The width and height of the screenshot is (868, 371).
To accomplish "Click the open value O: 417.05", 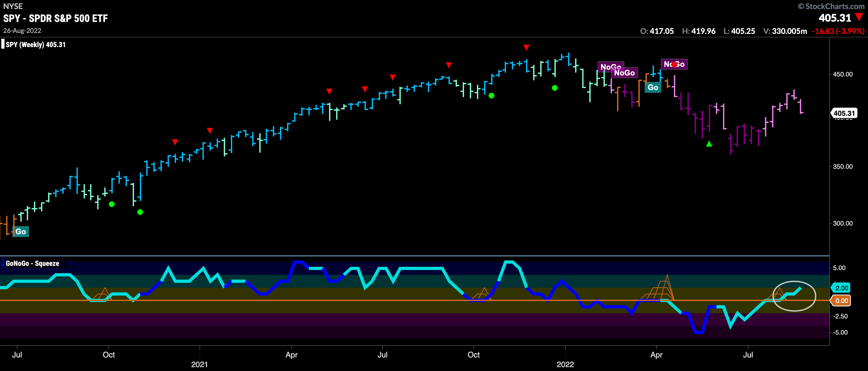I will pos(657,31).
